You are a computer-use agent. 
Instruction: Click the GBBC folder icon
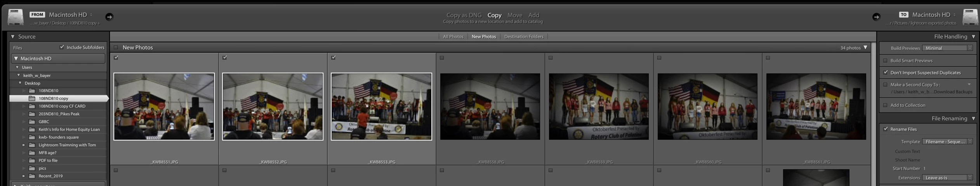(x=32, y=122)
